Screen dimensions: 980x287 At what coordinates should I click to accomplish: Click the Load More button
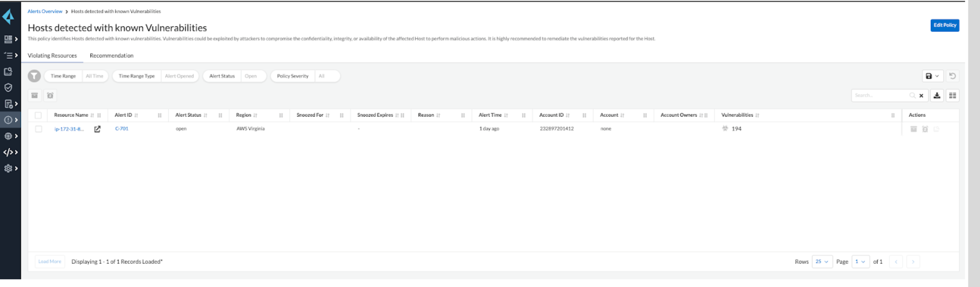tap(50, 262)
